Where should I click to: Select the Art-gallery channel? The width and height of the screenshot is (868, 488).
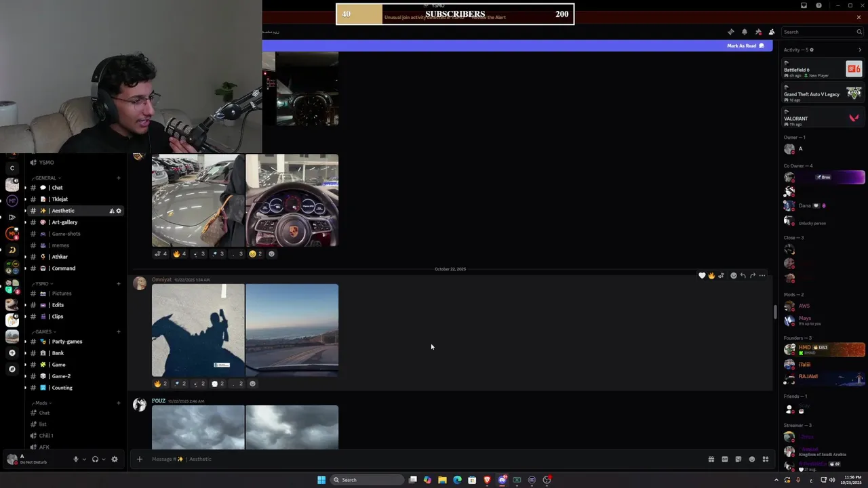(75, 222)
